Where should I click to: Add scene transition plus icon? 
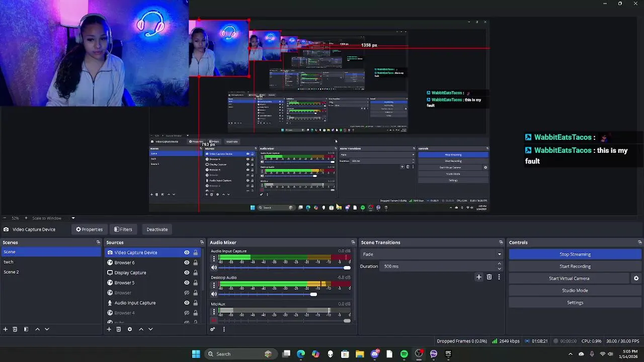(x=479, y=277)
